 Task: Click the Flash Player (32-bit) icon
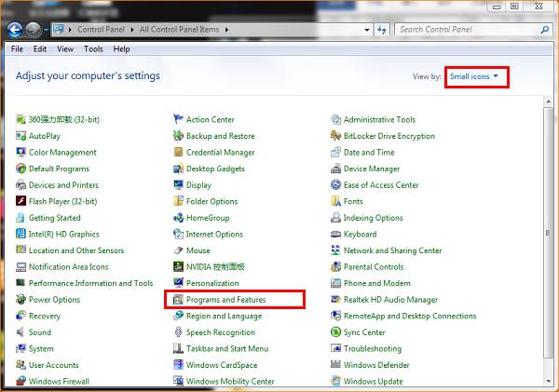20,202
